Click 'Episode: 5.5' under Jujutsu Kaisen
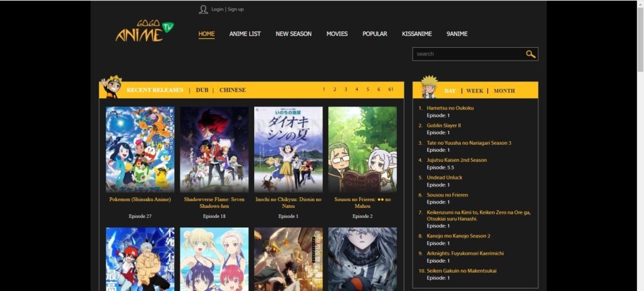644x291 pixels. [x=440, y=168]
